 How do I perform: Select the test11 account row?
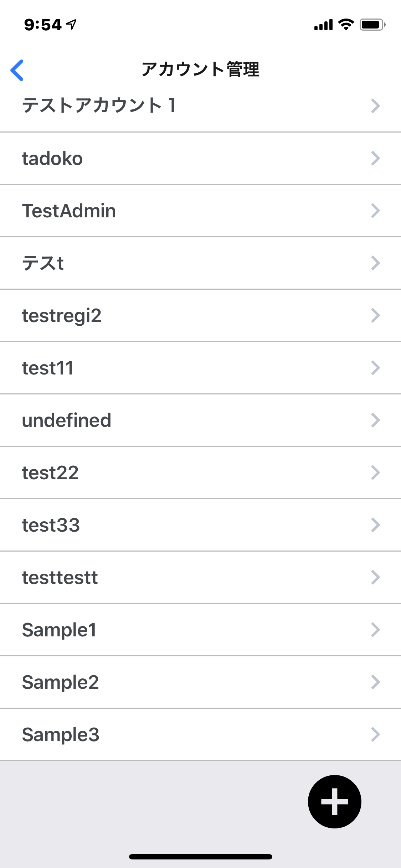click(48, 368)
